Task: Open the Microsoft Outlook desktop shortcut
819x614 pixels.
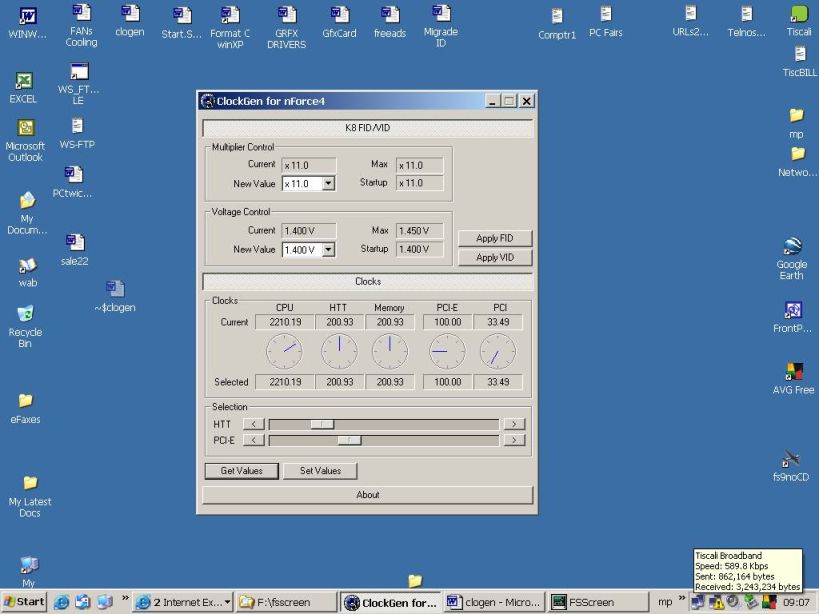Action: pyautogui.click(x=26, y=128)
